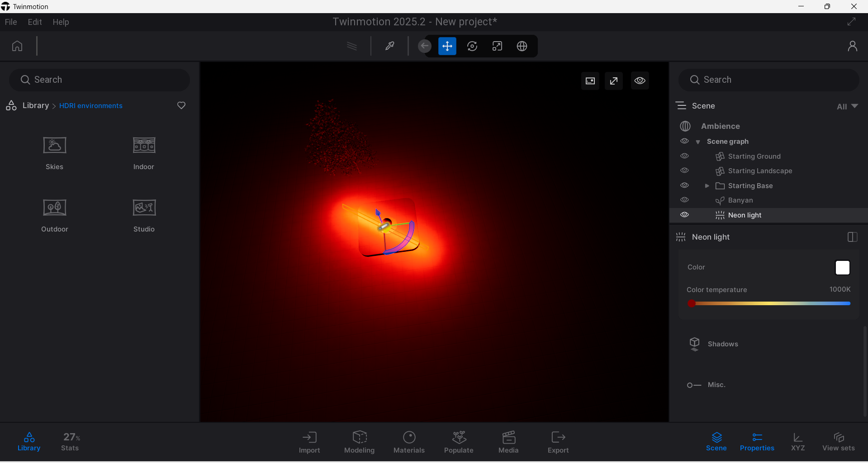Open the Studio HDRI category
This screenshot has width=868, height=463.
tap(144, 215)
